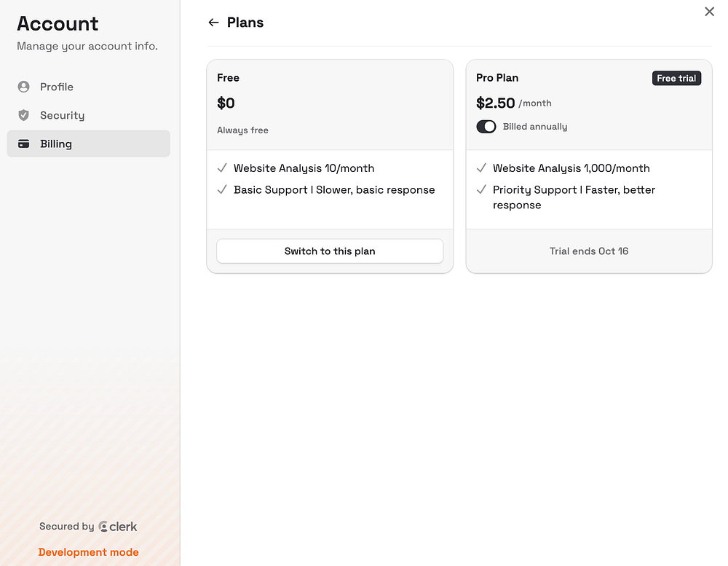The width and height of the screenshot is (728, 566).
Task: Click the Billed annually label text
Action: point(535,127)
